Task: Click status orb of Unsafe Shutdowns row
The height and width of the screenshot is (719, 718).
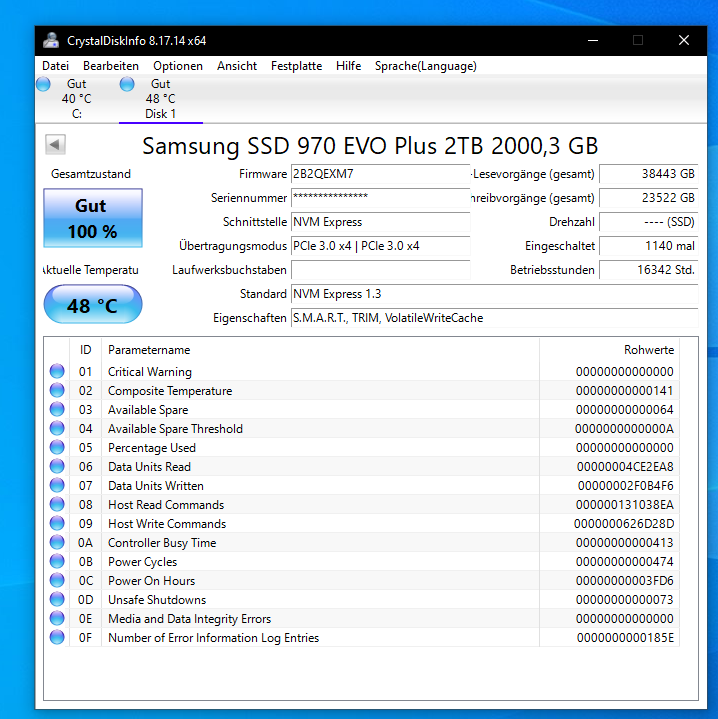Action: pyautogui.click(x=57, y=599)
